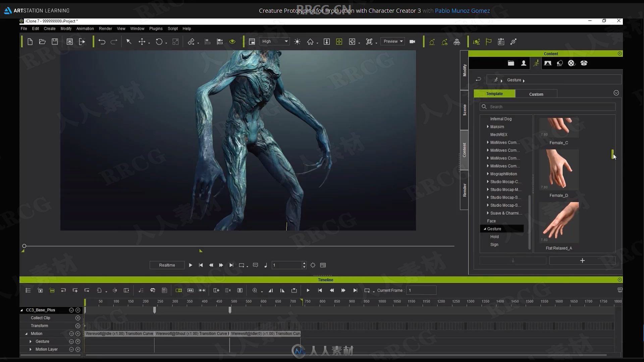Click the Save Project icon
Screen dimensions: 644x362
pos(55,42)
